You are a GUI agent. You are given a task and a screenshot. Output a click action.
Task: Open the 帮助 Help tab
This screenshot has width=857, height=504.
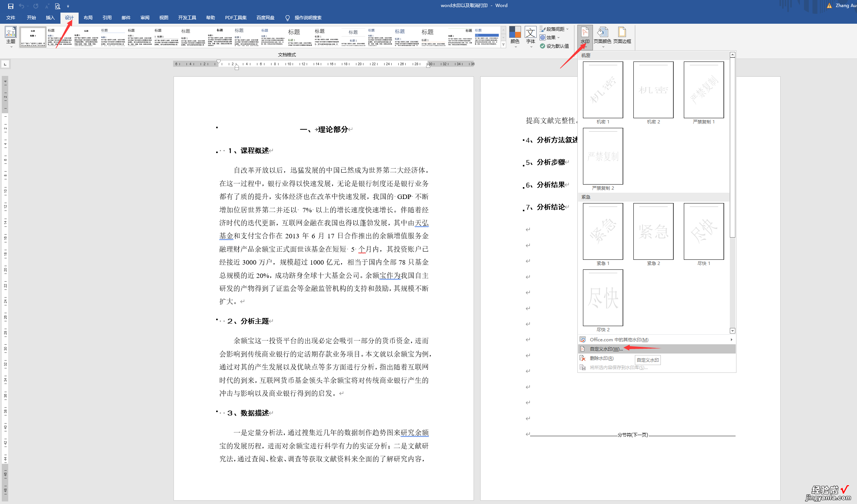(x=210, y=18)
